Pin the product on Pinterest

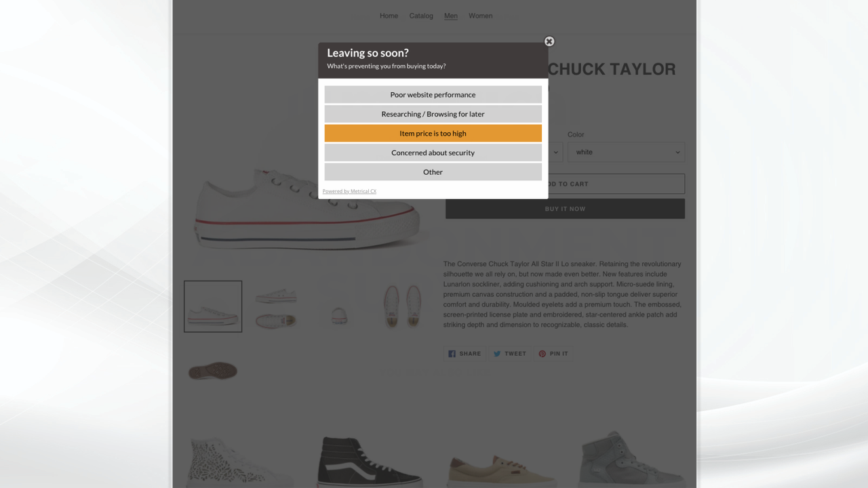click(553, 353)
